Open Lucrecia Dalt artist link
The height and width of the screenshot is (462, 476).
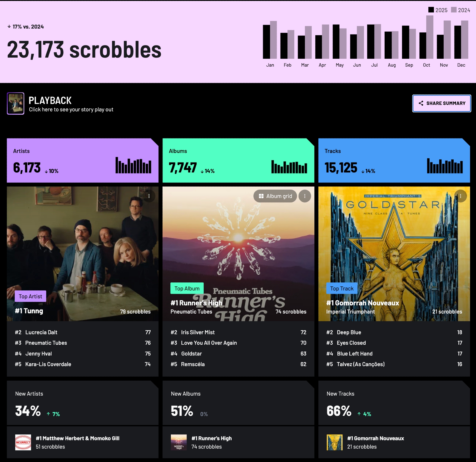point(41,332)
